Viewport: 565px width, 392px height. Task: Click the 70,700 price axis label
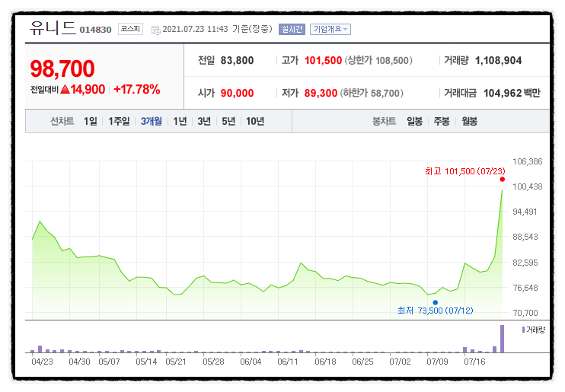pyautogui.click(x=525, y=313)
